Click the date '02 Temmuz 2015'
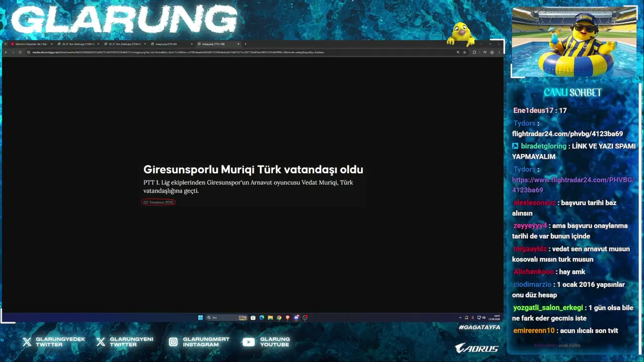Viewport: 644px width, 362px height. tap(158, 202)
